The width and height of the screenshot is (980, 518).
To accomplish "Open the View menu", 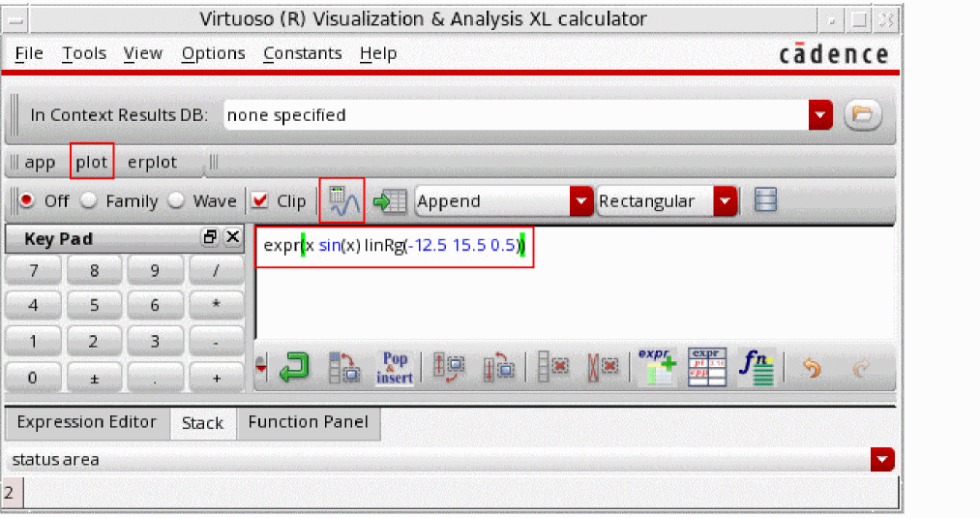I will click(142, 54).
